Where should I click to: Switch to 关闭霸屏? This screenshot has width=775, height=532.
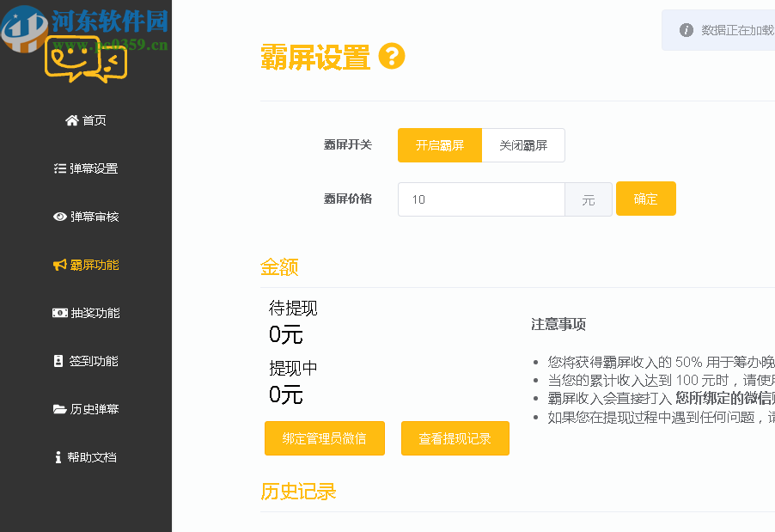(522, 144)
